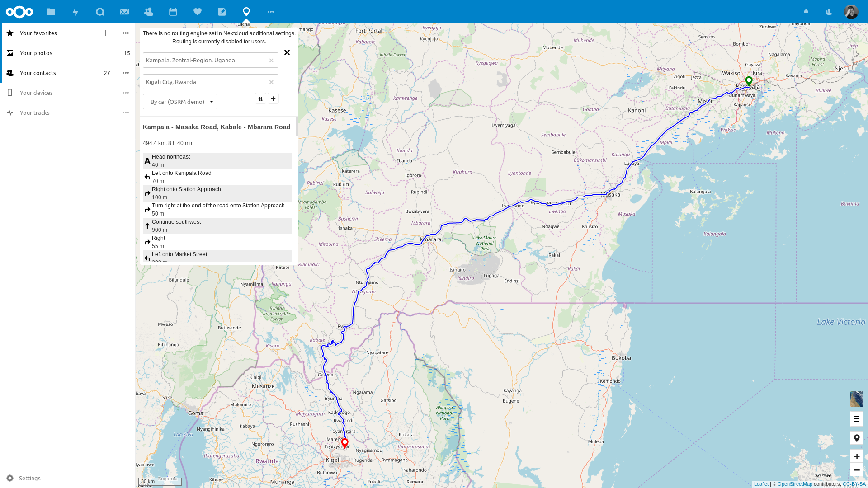Click the geolocation marker map control
This screenshot has width=868, height=488.
[x=856, y=438]
